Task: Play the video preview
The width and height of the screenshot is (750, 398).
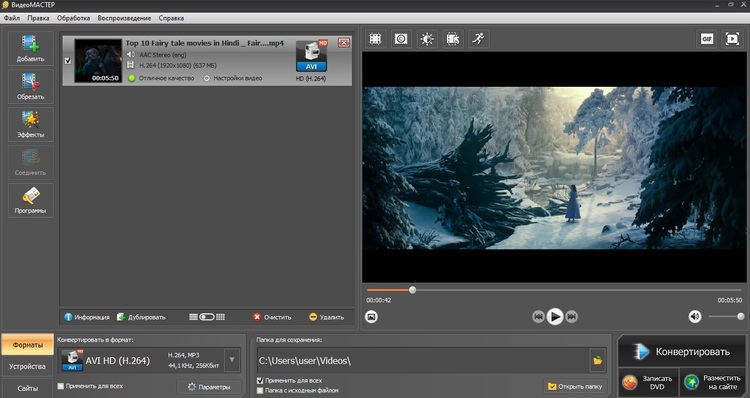Action: 555,316
